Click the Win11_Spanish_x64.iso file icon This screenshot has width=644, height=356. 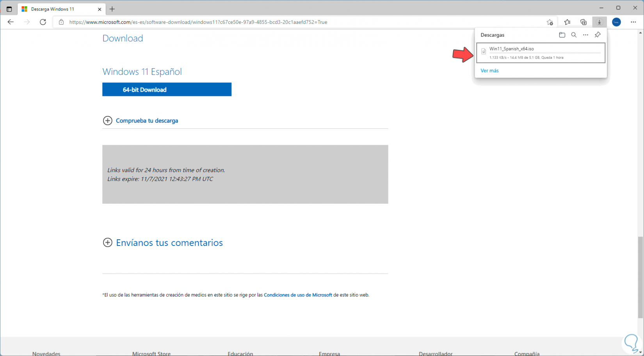click(484, 52)
